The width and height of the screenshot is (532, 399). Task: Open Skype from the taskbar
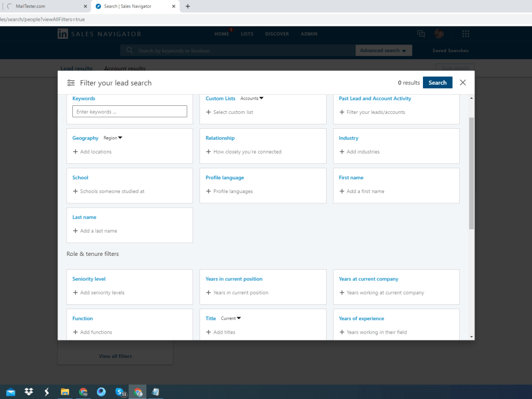click(x=120, y=392)
